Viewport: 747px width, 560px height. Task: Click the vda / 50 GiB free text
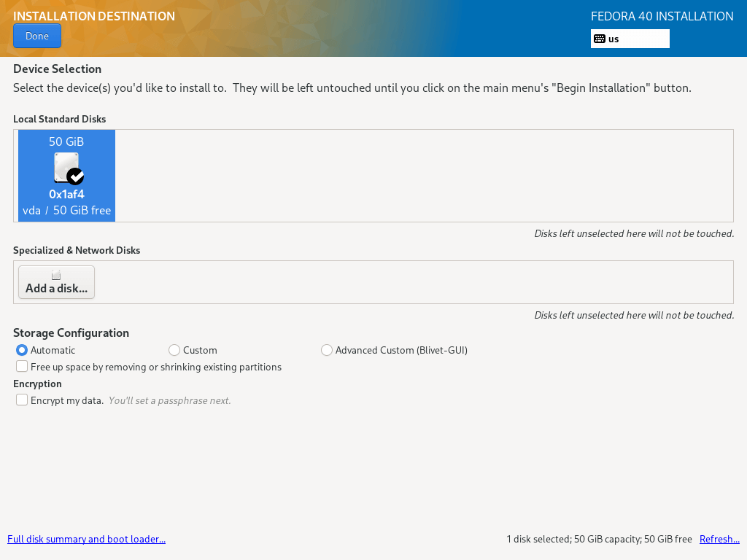click(x=66, y=211)
